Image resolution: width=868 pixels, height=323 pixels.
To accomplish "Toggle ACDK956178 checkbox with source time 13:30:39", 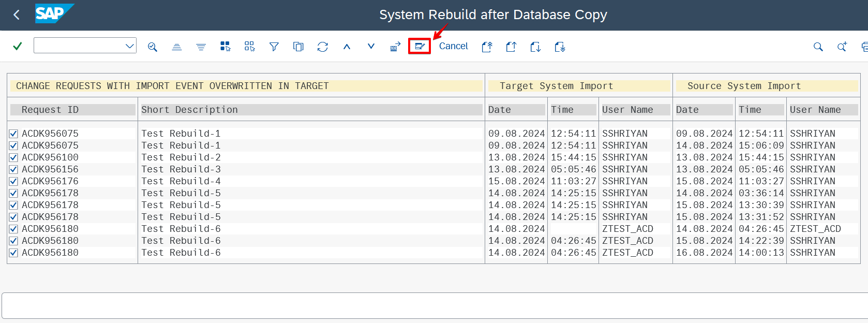I will [13, 205].
